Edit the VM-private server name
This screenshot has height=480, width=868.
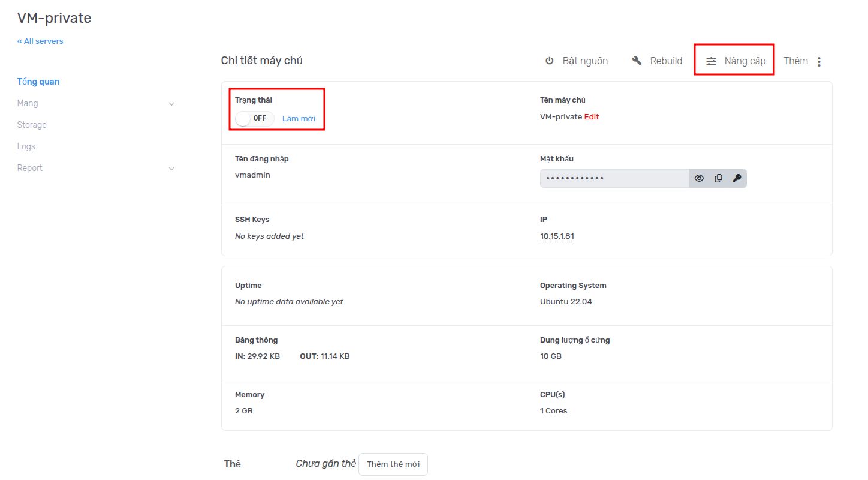[x=592, y=117]
